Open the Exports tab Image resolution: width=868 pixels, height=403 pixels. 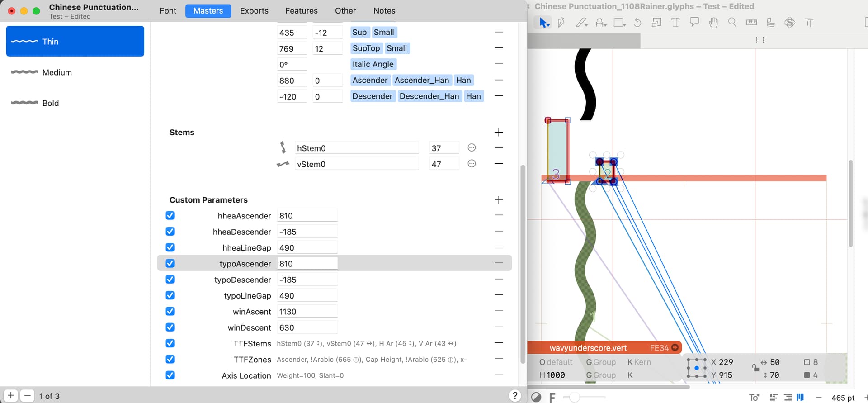click(x=254, y=11)
